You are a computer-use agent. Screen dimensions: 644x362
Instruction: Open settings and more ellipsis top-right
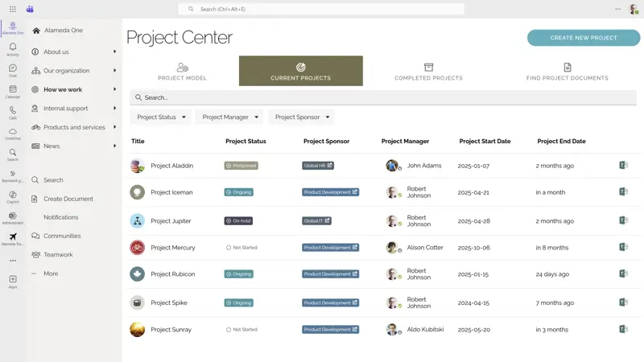[x=617, y=9]
